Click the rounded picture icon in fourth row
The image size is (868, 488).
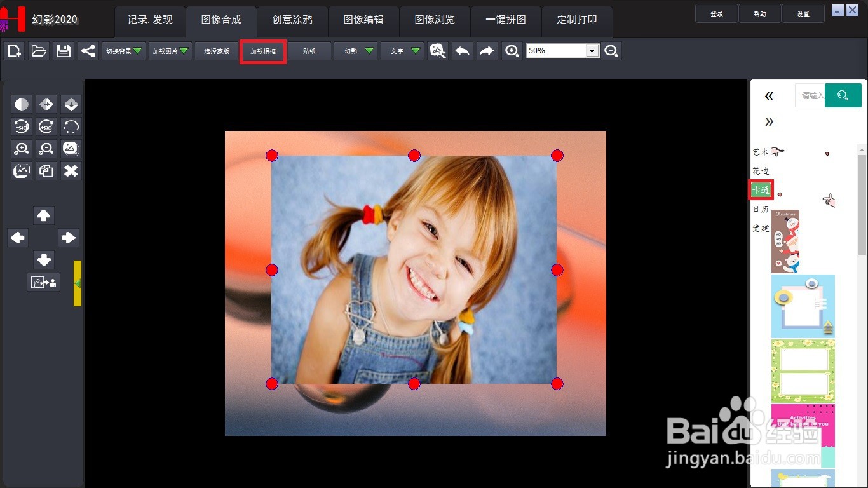coord(22,171)
